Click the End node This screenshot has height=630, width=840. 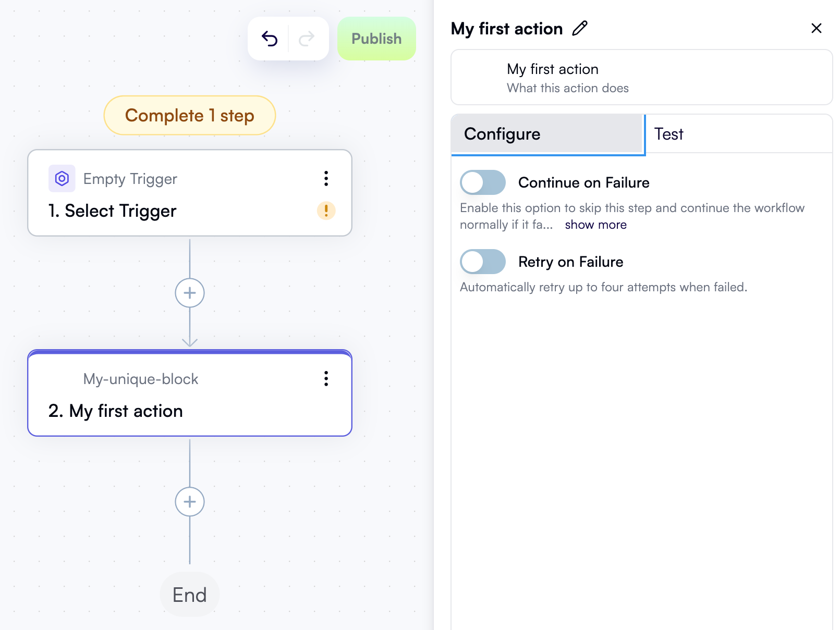[x=190, y=595]
